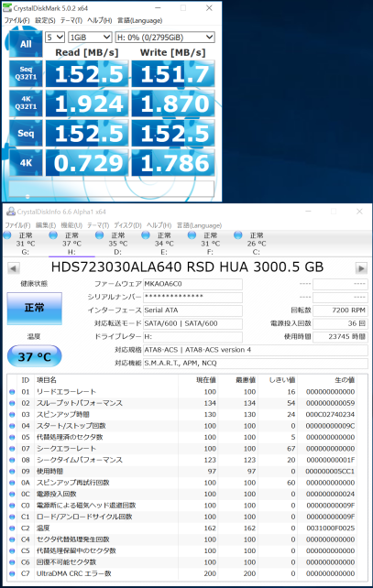Image resolution: width=373 pixels, height=588 pixels.
Task: Click Seq Q32T1 write result 151.7
Action: tap(173, 73)
